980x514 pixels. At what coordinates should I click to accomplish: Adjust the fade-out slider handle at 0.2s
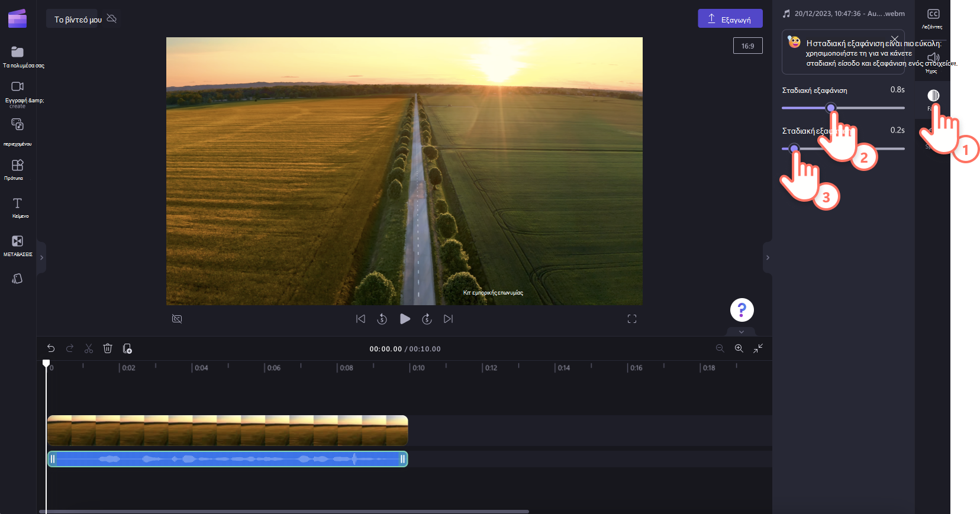[x=794, y=148]
